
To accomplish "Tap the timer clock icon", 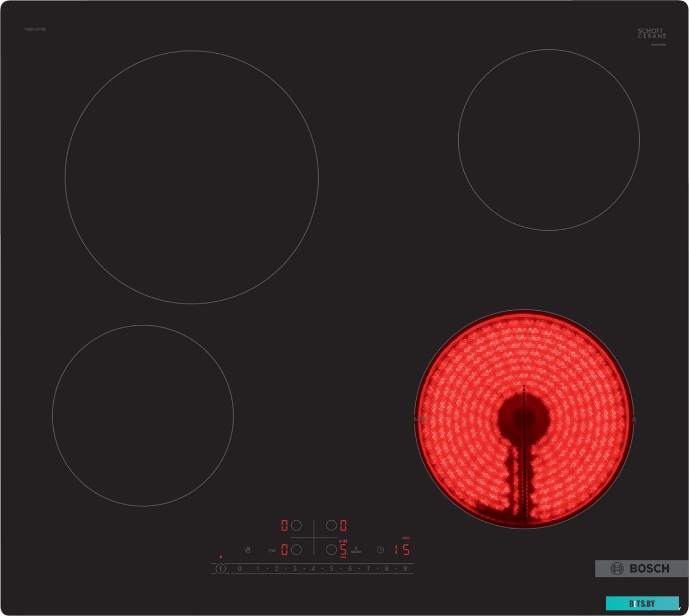I will (x=380, y=550).
